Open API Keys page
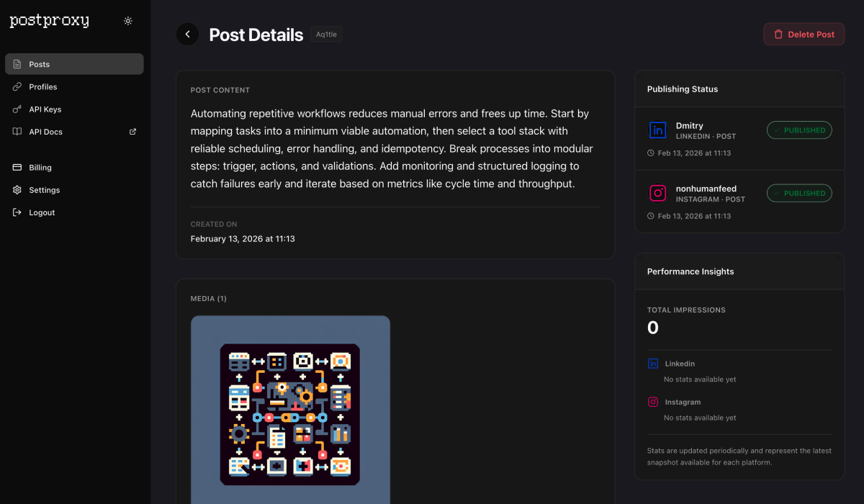The image size is (864, 504). click(45, 109)
